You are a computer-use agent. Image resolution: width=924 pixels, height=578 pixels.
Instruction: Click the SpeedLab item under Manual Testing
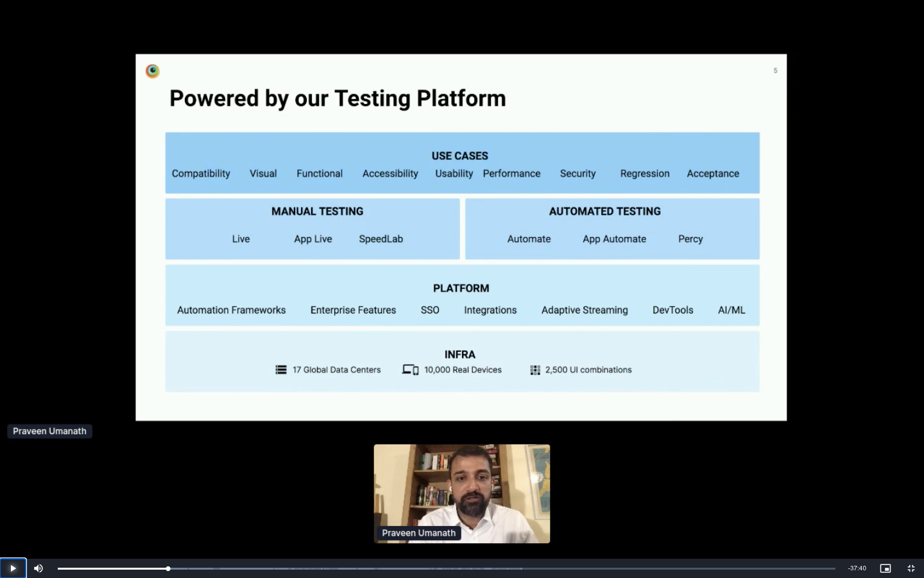381,239
